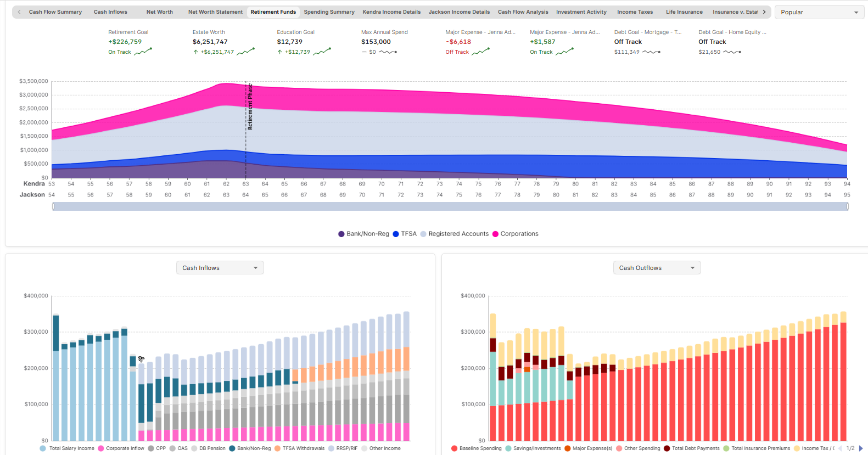Toggle RRSP/RIF legend item
Screen dimensions: 868x455
343,448
